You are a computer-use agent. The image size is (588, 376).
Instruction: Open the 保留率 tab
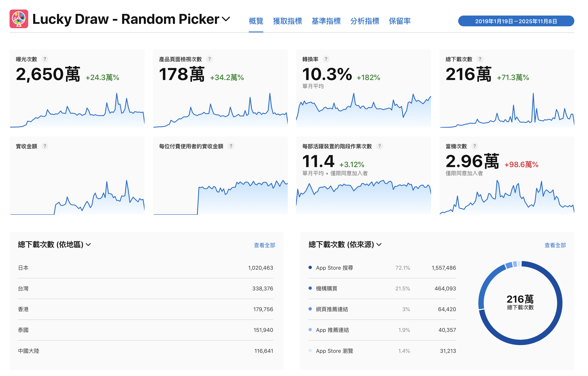[400, 21]
